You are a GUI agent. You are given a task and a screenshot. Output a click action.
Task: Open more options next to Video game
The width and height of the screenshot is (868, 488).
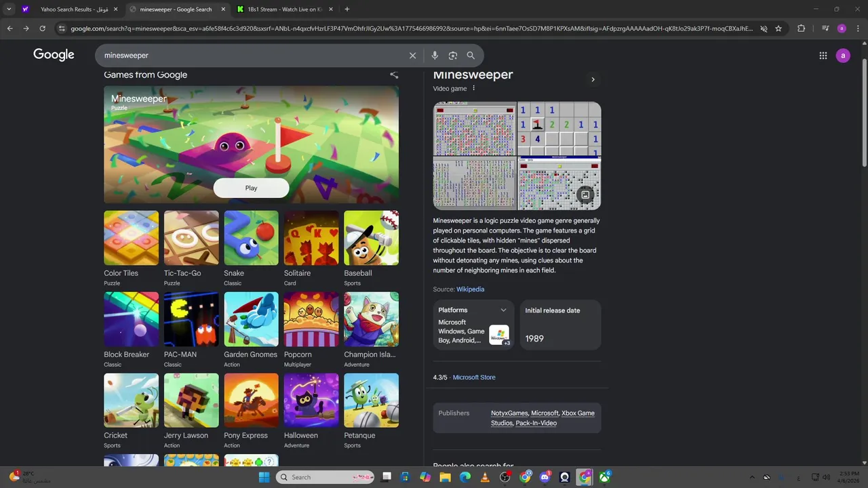pos(474,88)
